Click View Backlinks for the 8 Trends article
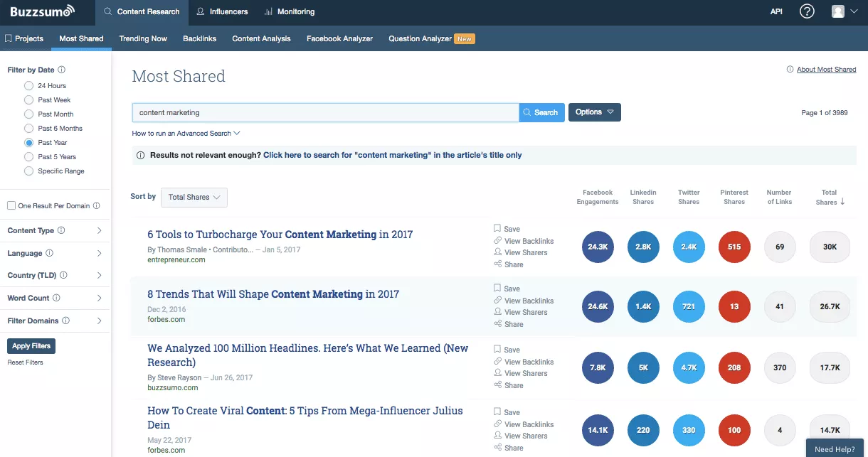This screenshot has height=457, width=868. [x=529, y=301]
